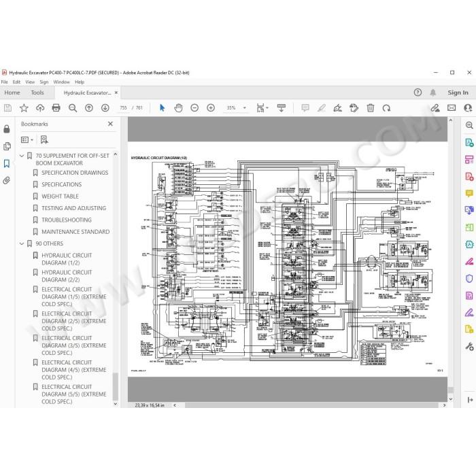Screen dimensions: 476x476
Task: Open the bookmarks options menu dropdown
Action: pos(27,139)
